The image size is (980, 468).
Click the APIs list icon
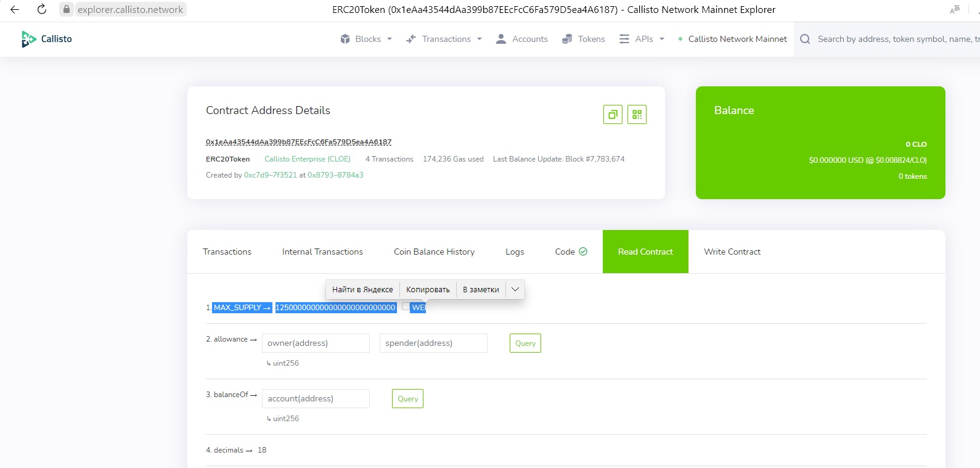click(624, 39)
